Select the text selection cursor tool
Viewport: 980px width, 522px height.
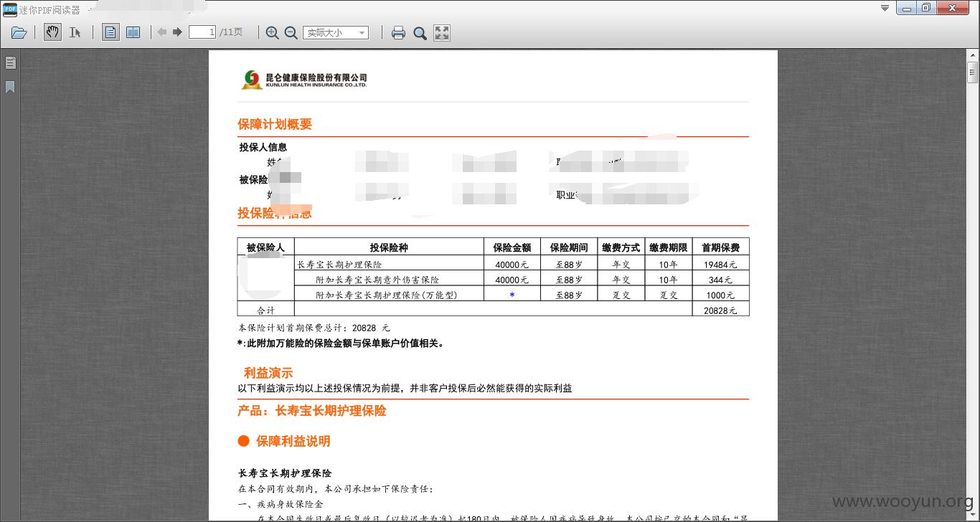(x=75, y=32)
